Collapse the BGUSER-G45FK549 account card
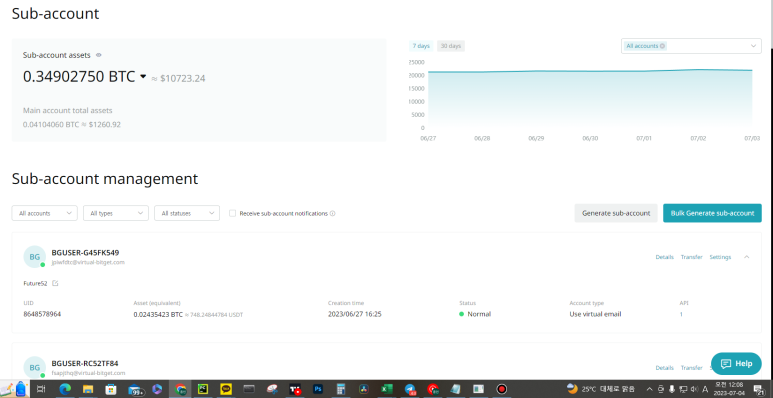 pos(746,257)
